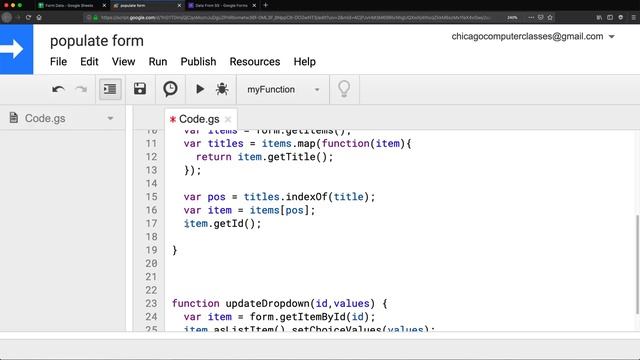Open the View menu
This screenshot has height=360, width=640.
click(123, 62)
